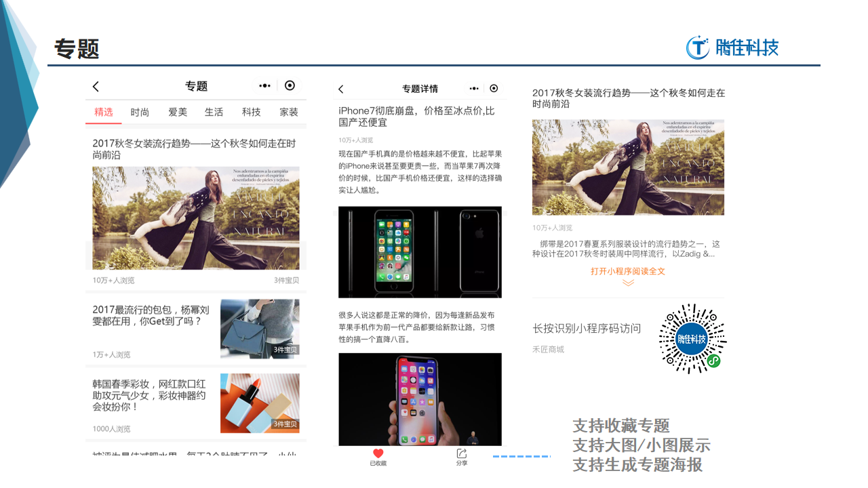Expand the double chevron below 打开小程序阅读全文
Viewport: 868px width, 488px height.
pyautogui.click(x=628, y=283)
